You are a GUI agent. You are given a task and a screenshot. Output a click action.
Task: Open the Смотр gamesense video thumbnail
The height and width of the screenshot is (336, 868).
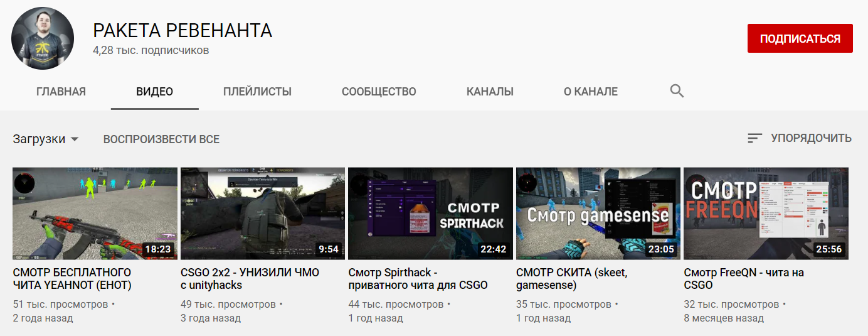(x=598, y=214)
